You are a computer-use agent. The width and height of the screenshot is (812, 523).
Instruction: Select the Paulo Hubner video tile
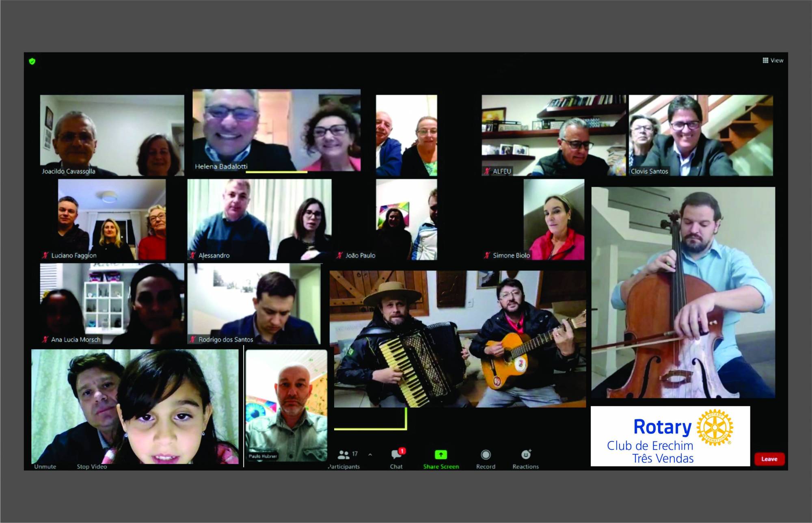click(x=286, y=406)
